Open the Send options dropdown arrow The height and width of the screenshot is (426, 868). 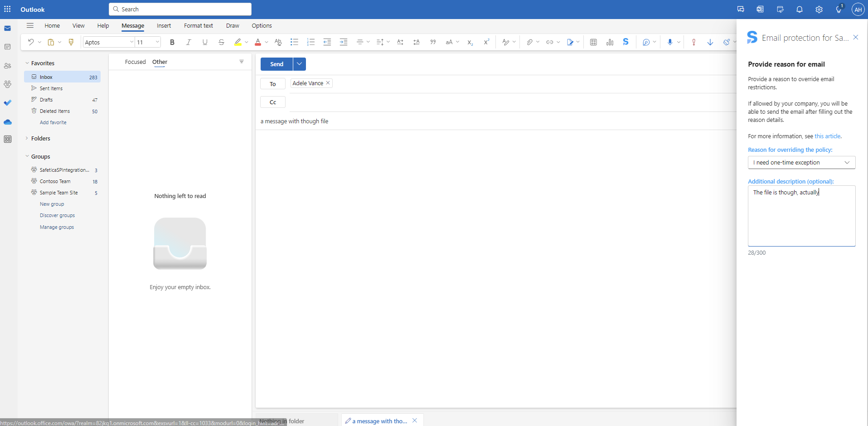click(x=299, y=64)
